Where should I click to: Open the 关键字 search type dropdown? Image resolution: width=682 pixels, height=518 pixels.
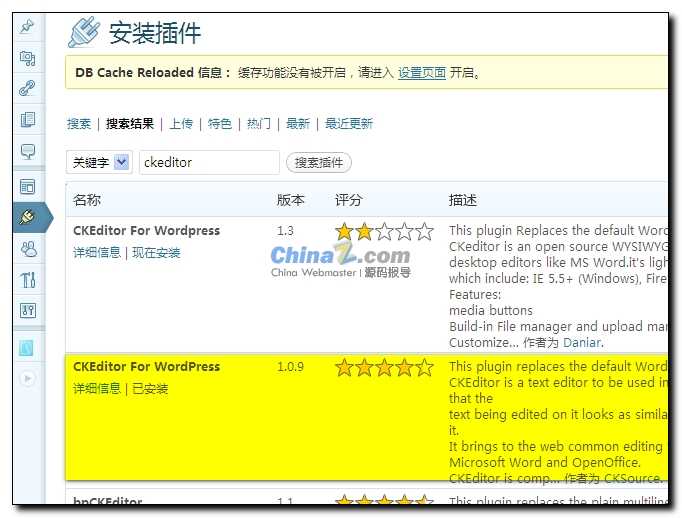pyautogui.click(x=99, y=162)
